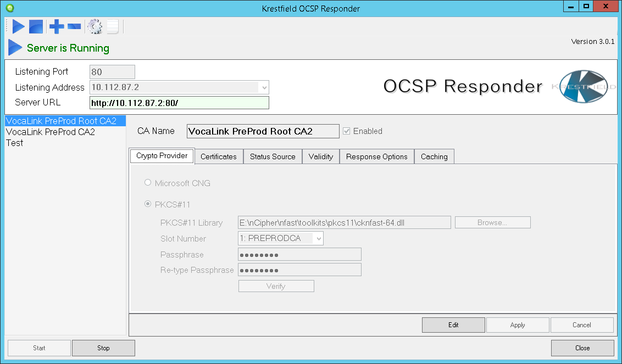622x364 pixels.
Task: Select VocaLink PreProd CA2 in the CA list
Action: [50, 132]
